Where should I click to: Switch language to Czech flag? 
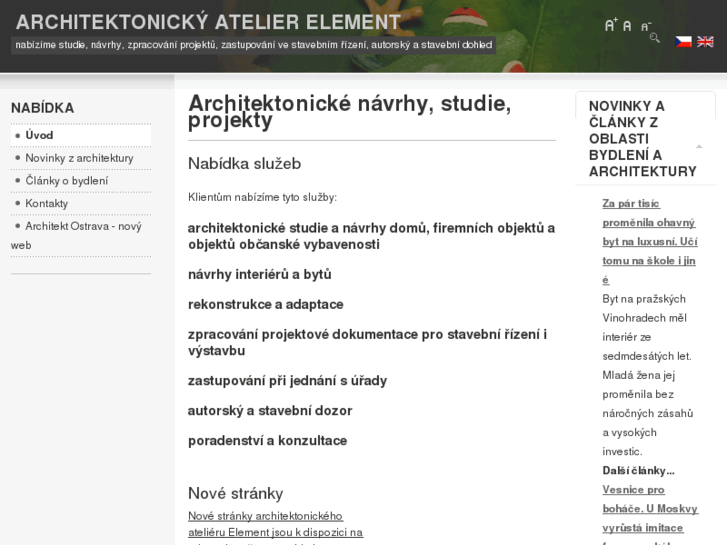click(683, 42)
